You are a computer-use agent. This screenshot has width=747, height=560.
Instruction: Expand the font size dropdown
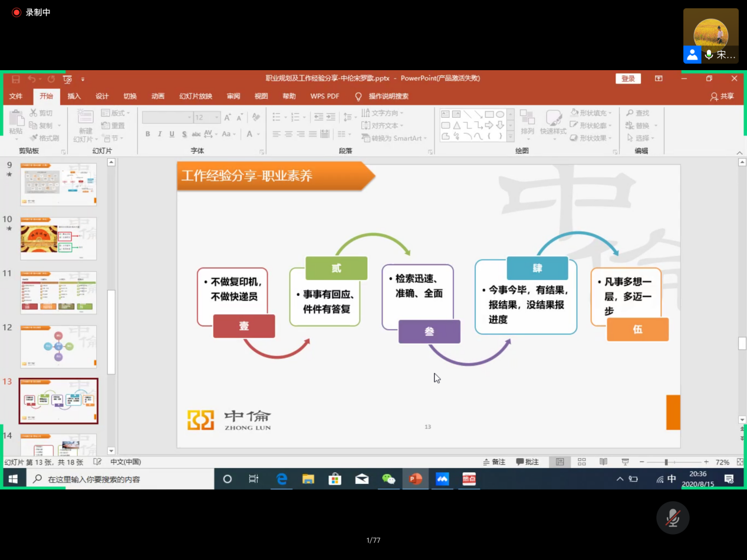coord(216,118)
